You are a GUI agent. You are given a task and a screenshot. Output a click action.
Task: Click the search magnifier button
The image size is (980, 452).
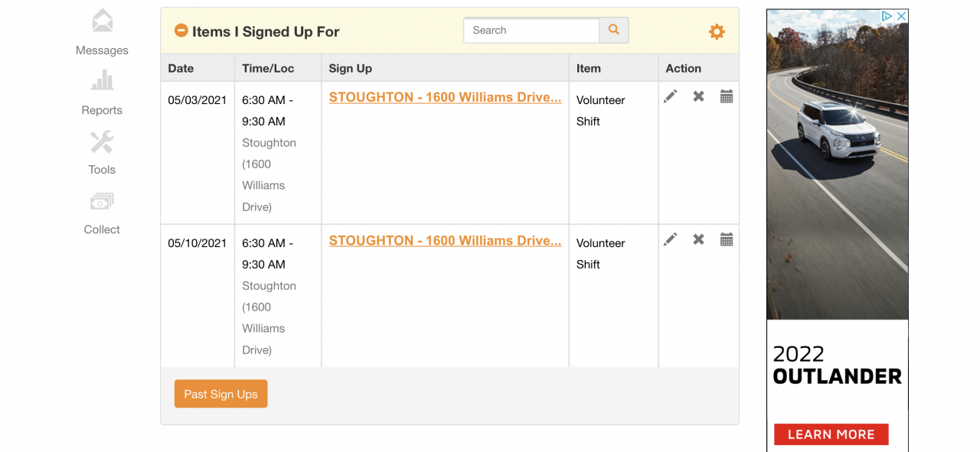[x=613, y=30]
